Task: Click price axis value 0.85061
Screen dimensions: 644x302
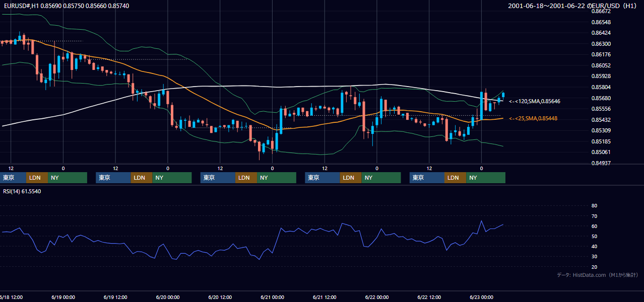Action: tap(601, 152)
